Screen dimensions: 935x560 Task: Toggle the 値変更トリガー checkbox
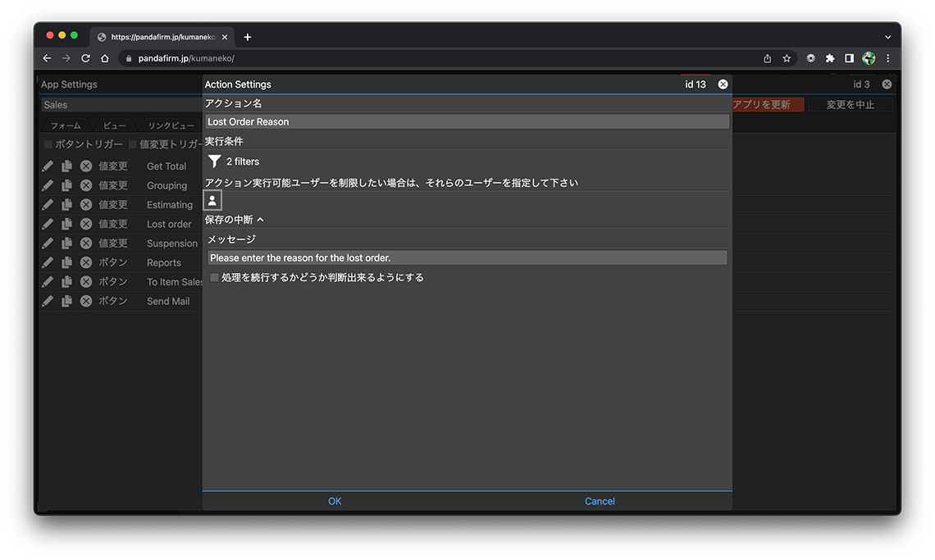coord(133,144)
